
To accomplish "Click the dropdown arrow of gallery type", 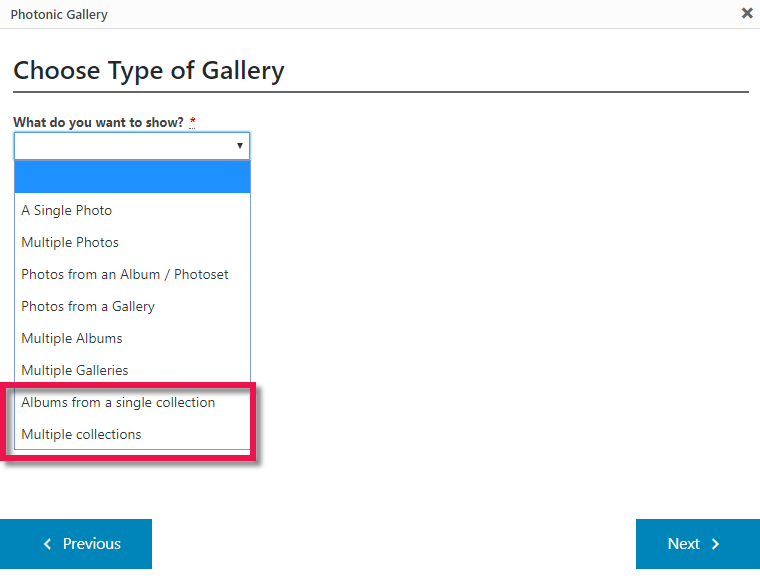I will [x=240, y=146].
